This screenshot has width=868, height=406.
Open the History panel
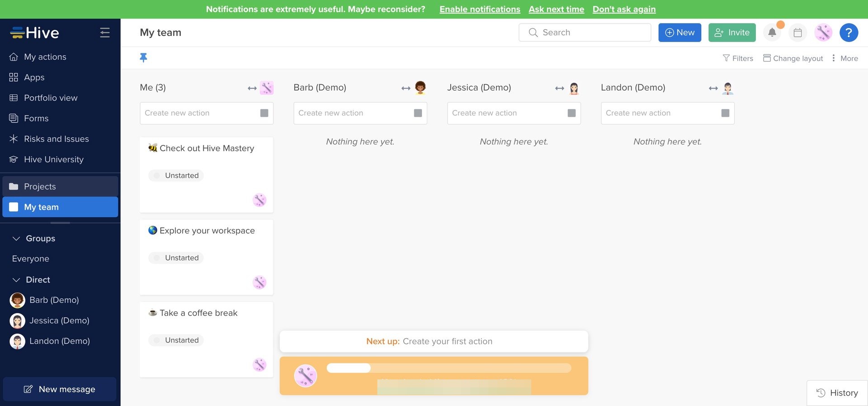837,393
